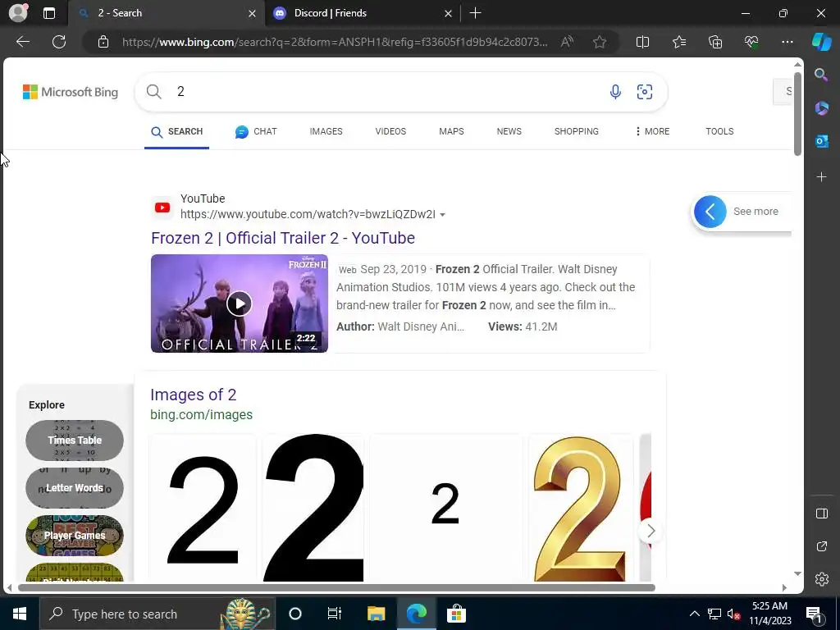840x630 pixels.
Task: Open Collections icon in toolbar
Action: point(715,42)
